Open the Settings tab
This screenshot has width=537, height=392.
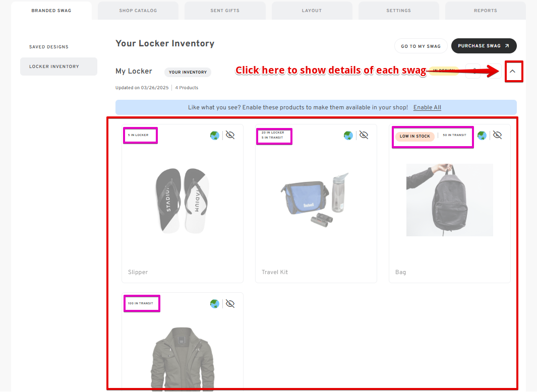click(x=399, y=11)
